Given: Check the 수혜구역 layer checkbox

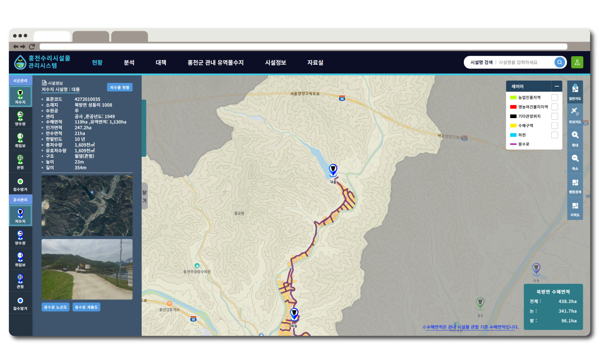Looking at the screenshot, I should (x=554, y=126).
